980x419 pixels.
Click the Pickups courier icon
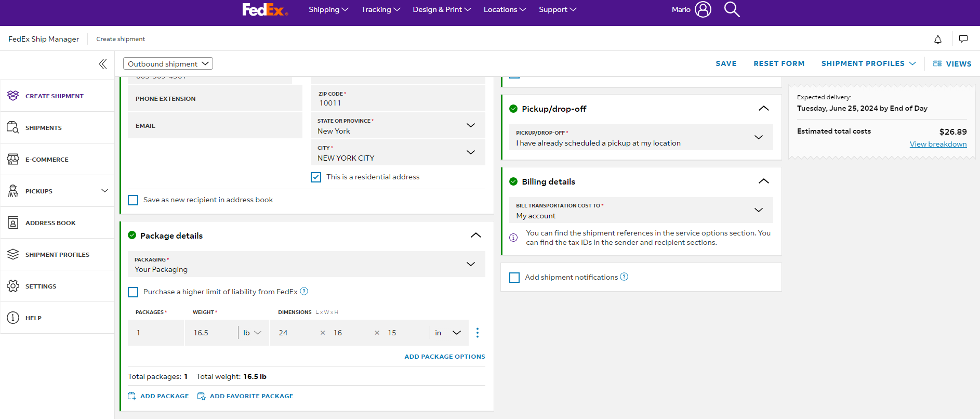[x=13, y=191]
